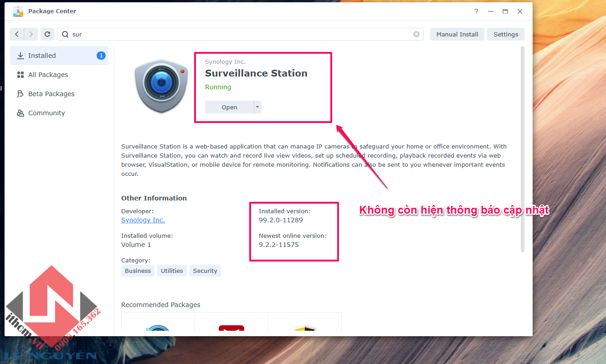Image resolution: width=606 pixels, height=364 pixels.
Task: Open help with the question mark icon
Action: pos(476,11)
